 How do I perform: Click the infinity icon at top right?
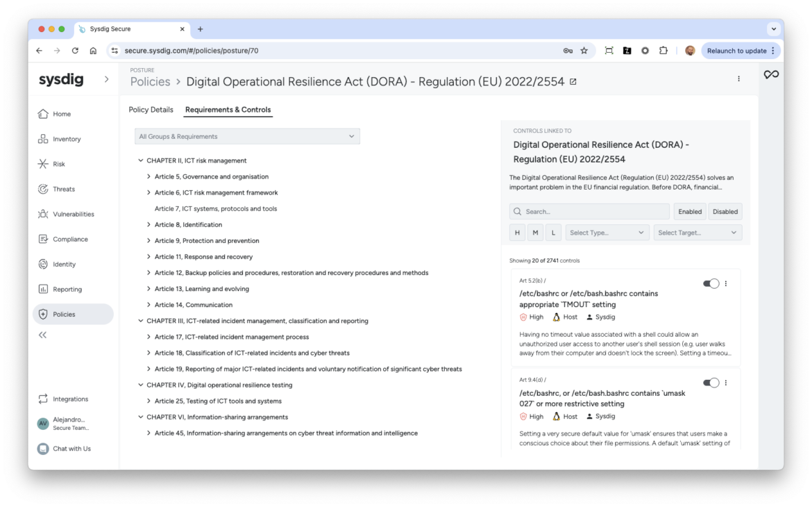(771, 74)
